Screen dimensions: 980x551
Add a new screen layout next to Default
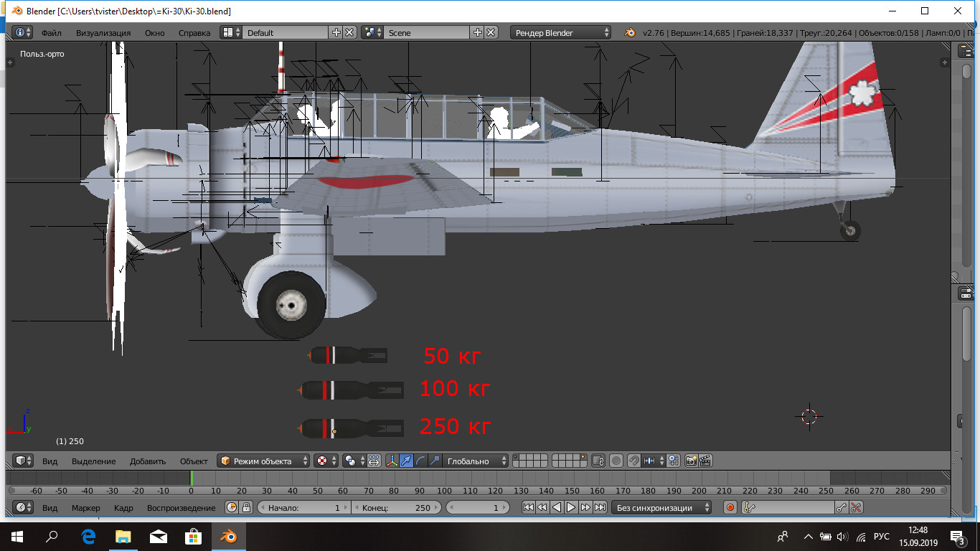click(x=336, y=32)
